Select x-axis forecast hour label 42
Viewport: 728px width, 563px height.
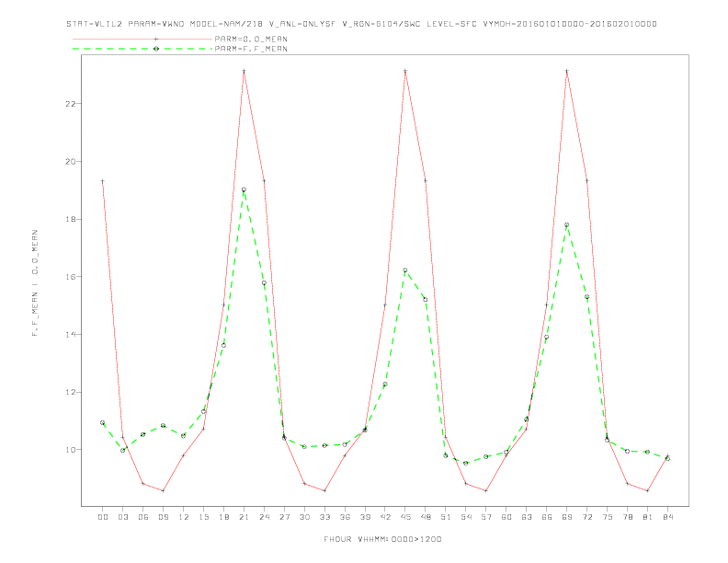[x=385, y=517]
